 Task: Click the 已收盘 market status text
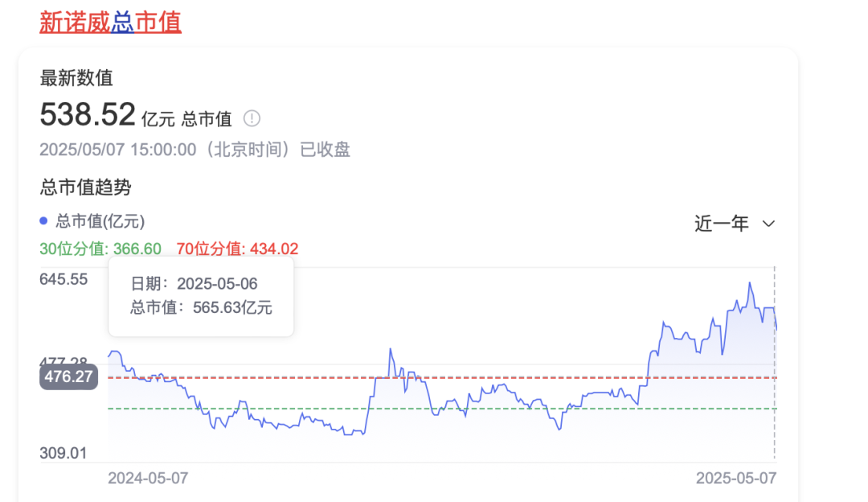(x=325, y=150)
